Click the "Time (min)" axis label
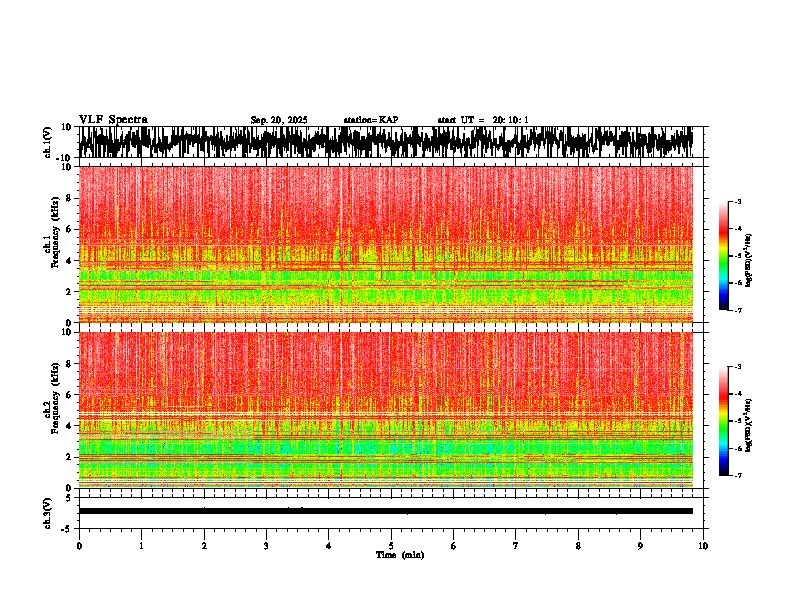The height and width of the screenshot is (612, 792). [400, 555]
